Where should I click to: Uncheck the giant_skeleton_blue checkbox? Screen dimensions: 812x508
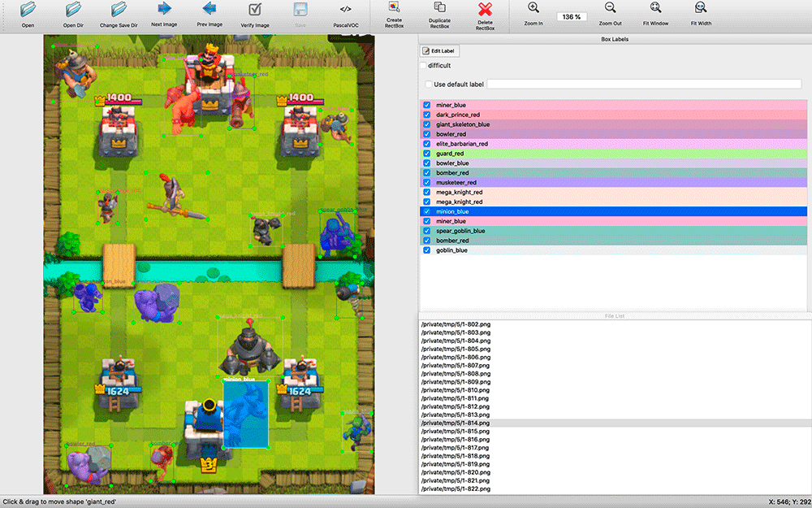point(427,124)
